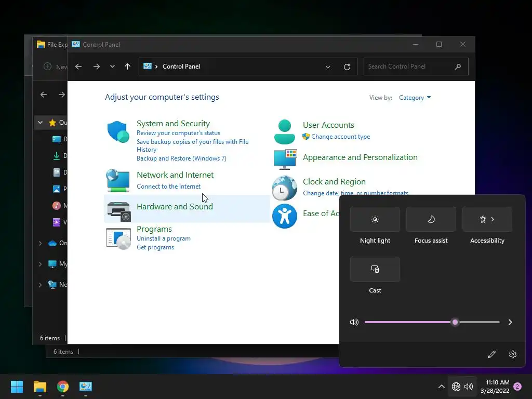Open the View by Category dropdown
The width and height of the screenshot is (532, 399).
pos(415,98)
